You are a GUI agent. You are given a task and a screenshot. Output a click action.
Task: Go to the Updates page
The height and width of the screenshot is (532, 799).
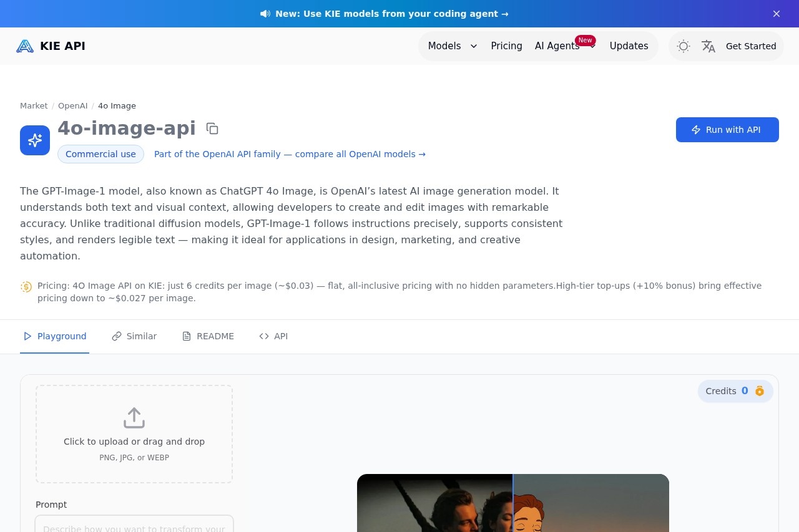[x=629, y=46]
